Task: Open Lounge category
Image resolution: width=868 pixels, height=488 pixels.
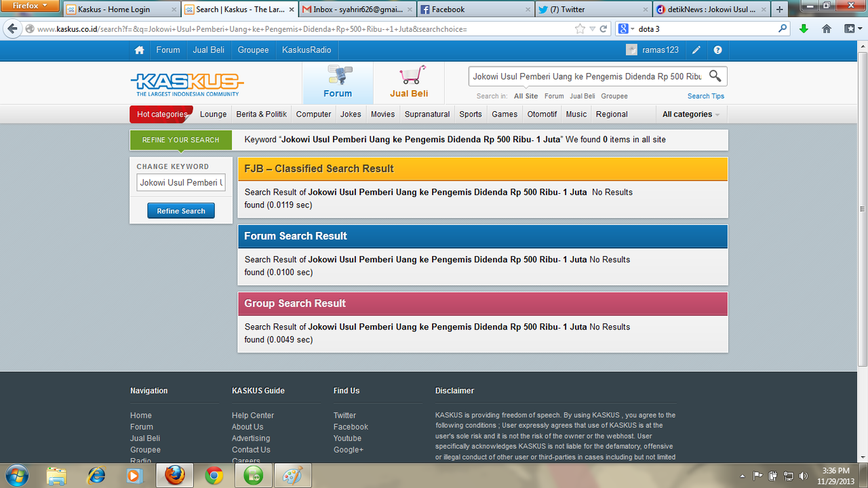Action: tap(214, 115)
